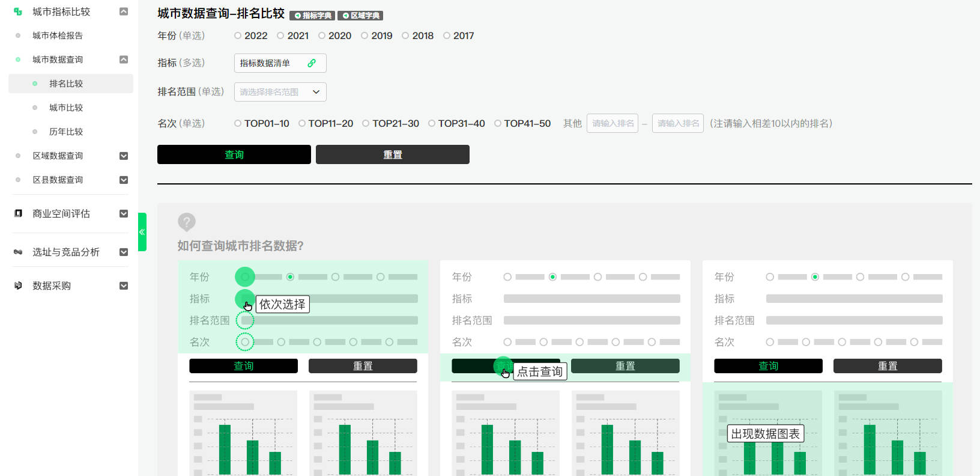
Task: Choose the 2017 year option
Action: [447, 35]
